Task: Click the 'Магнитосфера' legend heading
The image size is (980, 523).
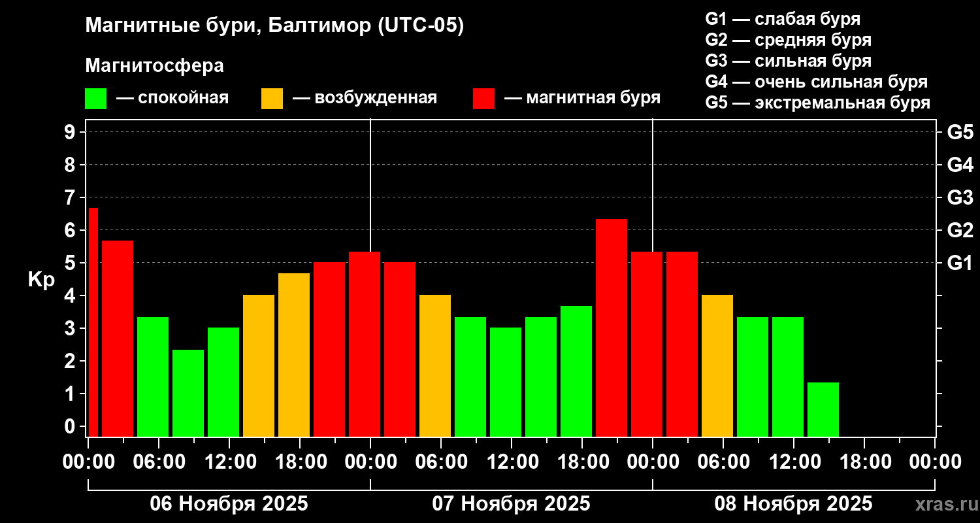Action: click(154, 66)
